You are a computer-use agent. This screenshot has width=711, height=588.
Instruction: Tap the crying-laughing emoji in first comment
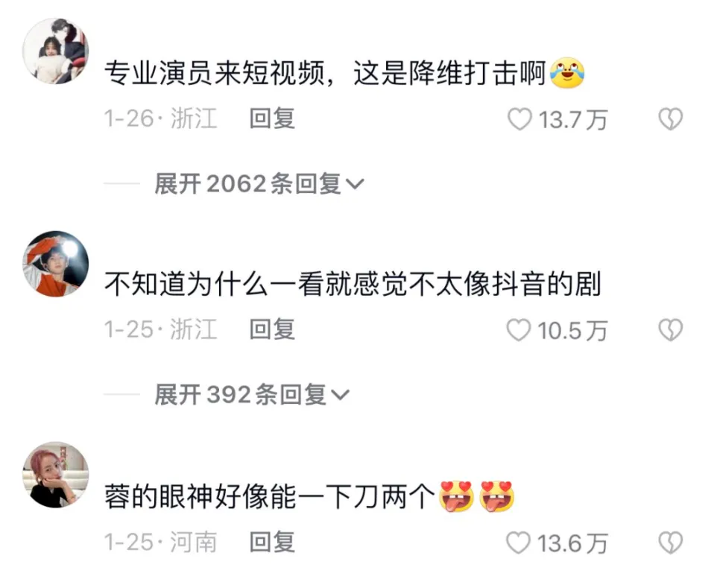tap(567, 73)
